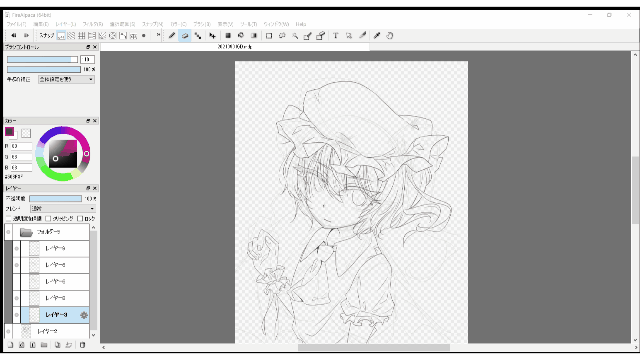Select the Bucket fill tool
640x360 pixels.
(241, 36)
